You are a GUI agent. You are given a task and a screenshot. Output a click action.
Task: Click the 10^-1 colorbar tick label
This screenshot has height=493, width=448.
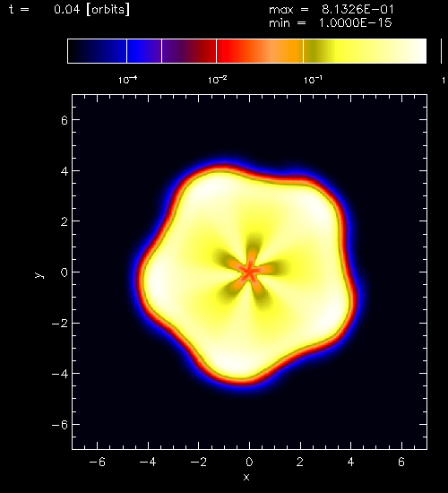point(313,80)
